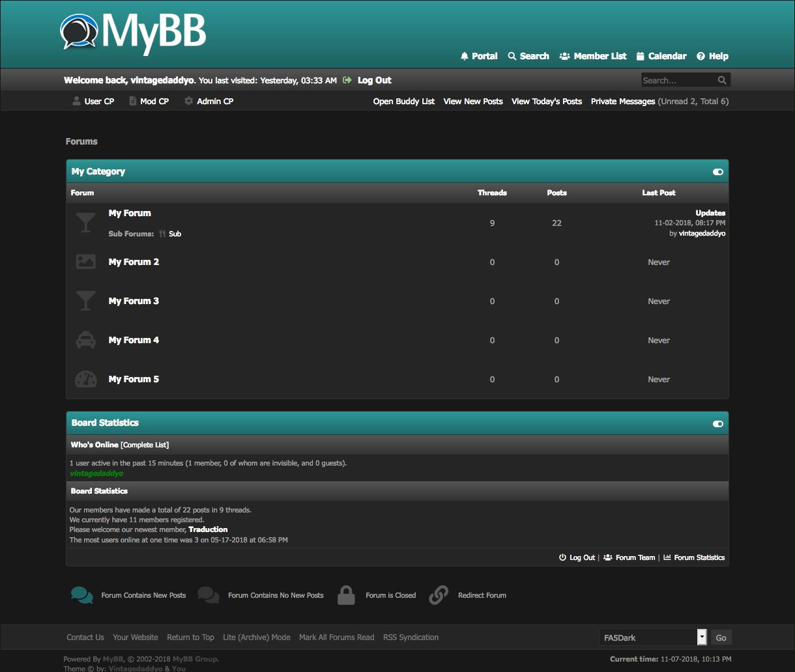Collapse the Board Statistics section toggle
The image size is (795, 672).
pyautogui.click(x=717, y=424)
